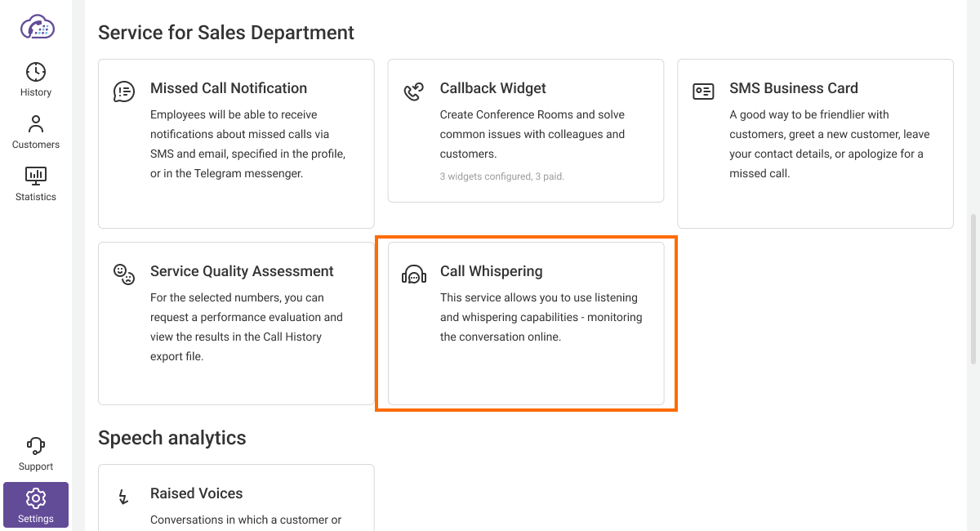Open History from the sidebar clock icon

coord(36,72)
